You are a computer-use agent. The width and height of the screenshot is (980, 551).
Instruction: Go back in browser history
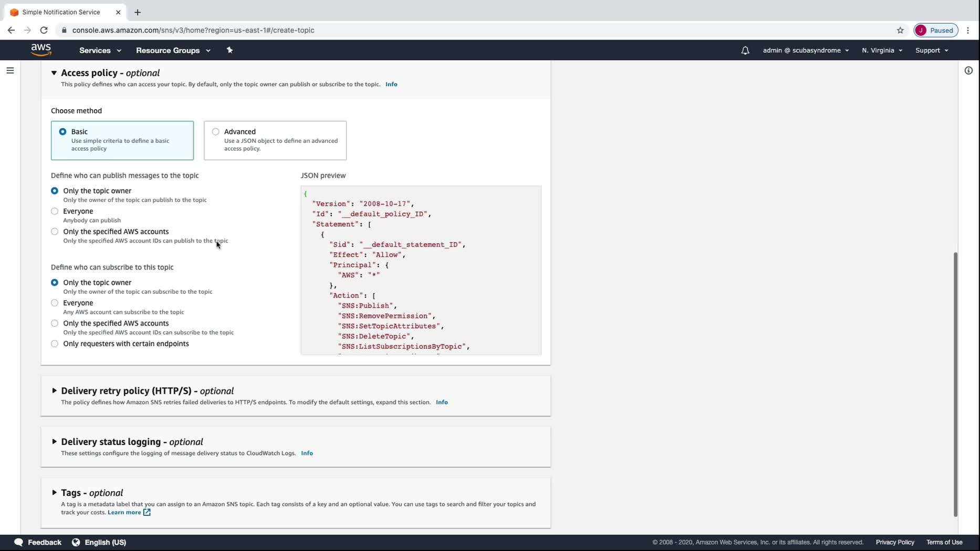click(x=11, y=30)
